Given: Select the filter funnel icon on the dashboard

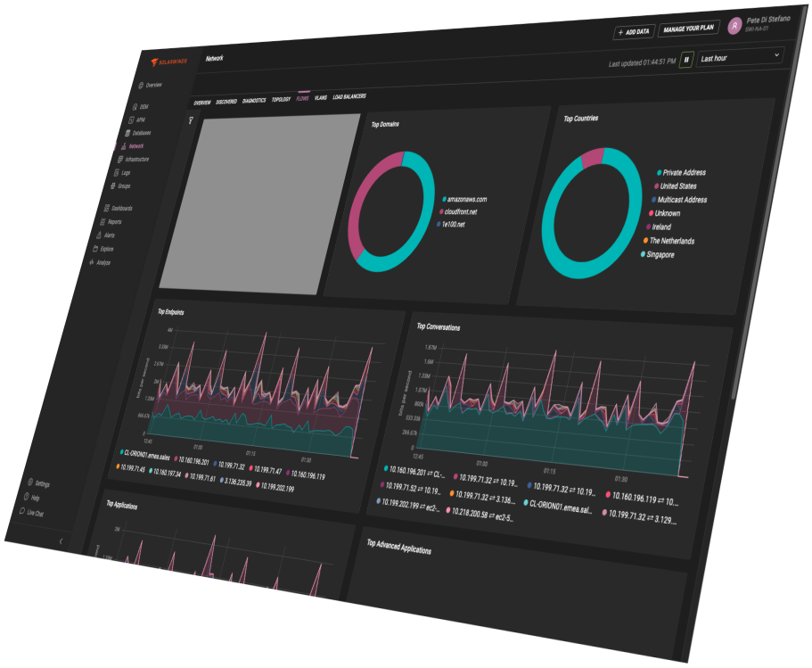Looking at the screenshot, I should pos(192,120).
